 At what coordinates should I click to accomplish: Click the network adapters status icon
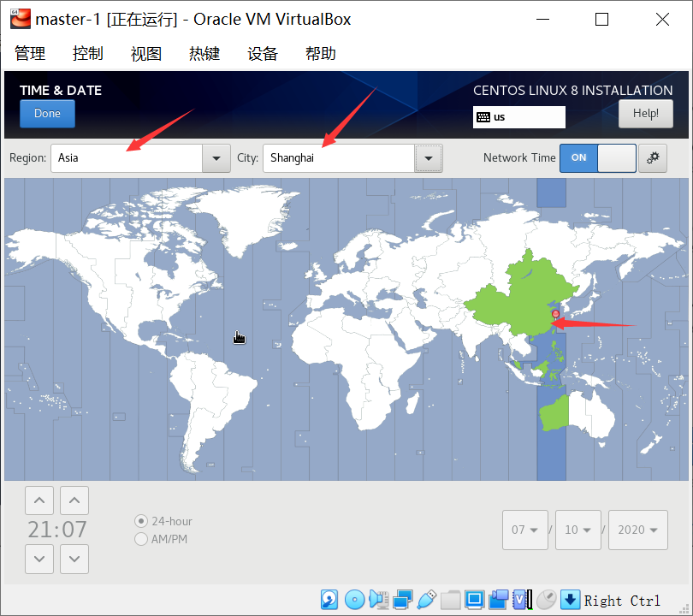(403, 600)
